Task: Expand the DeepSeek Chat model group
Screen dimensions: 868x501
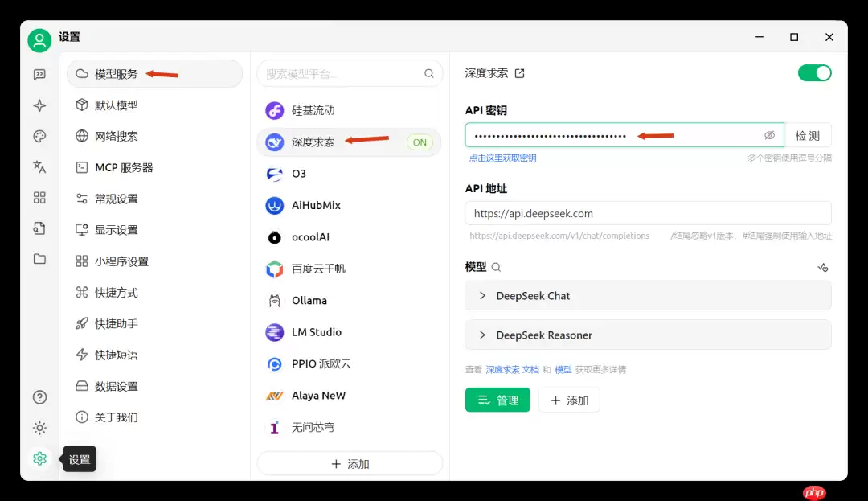Action: coord(648,296)
